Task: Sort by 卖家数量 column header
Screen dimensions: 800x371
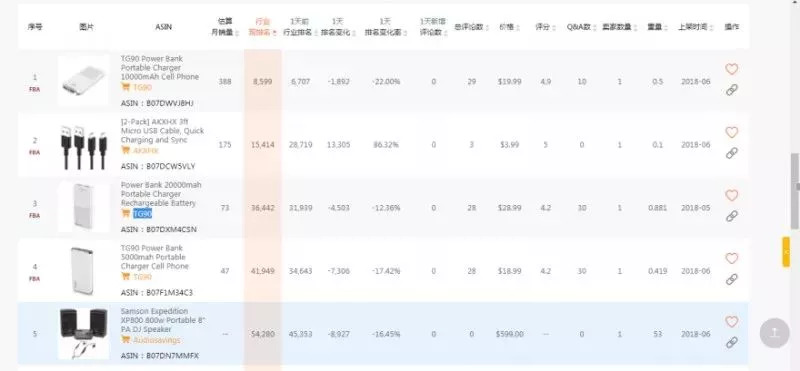Action: 619,27
